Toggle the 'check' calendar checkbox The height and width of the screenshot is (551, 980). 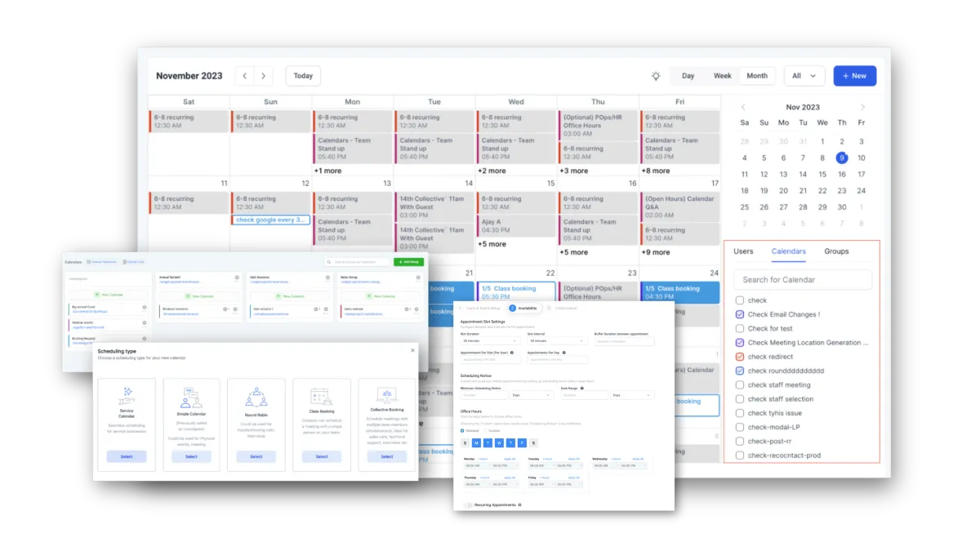740,300
